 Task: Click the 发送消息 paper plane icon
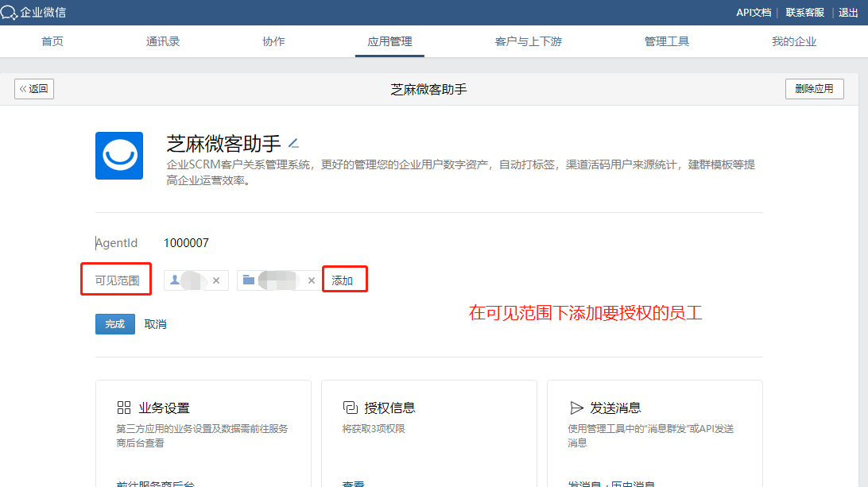click(x=576, y=408)
